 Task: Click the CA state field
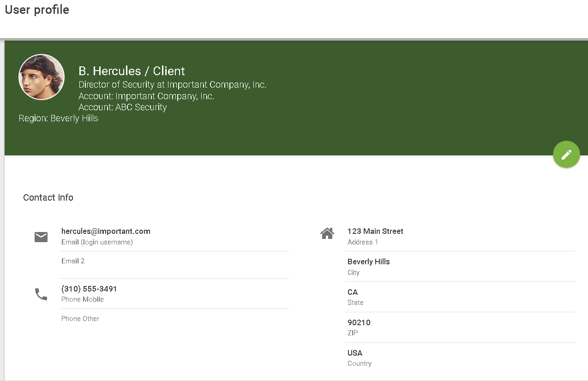click(x=353, y=292)
